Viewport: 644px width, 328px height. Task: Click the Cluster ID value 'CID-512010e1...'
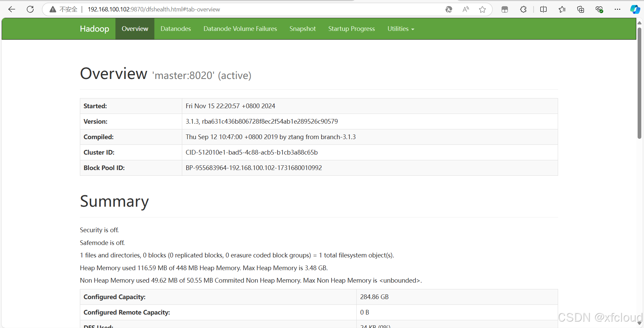click(252, 152)
